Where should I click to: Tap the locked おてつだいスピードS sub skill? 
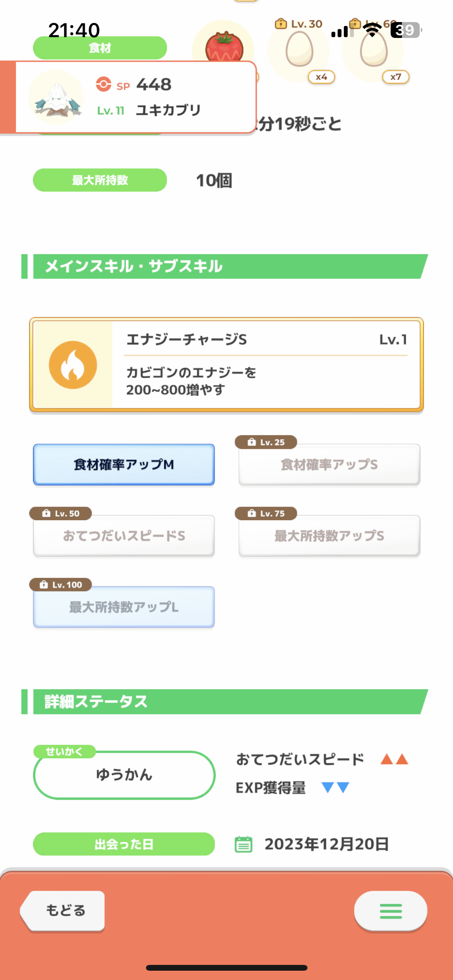coord(124,536)
